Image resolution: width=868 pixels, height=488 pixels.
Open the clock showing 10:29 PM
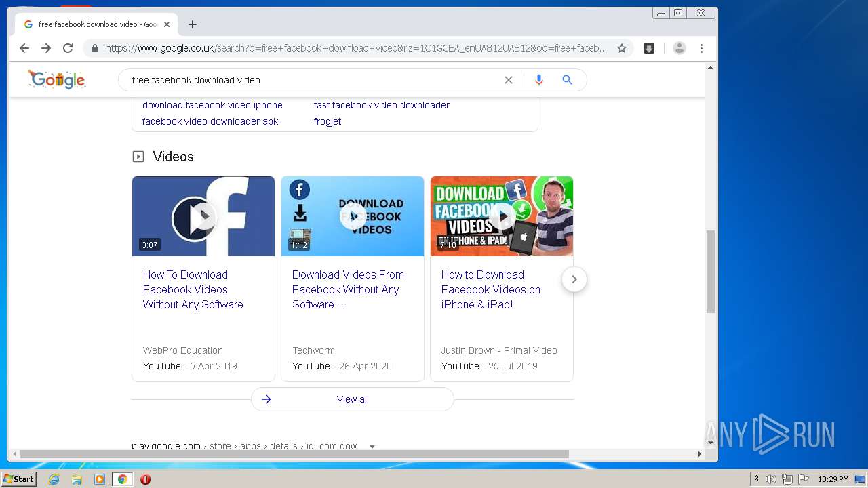coord(833,479)
